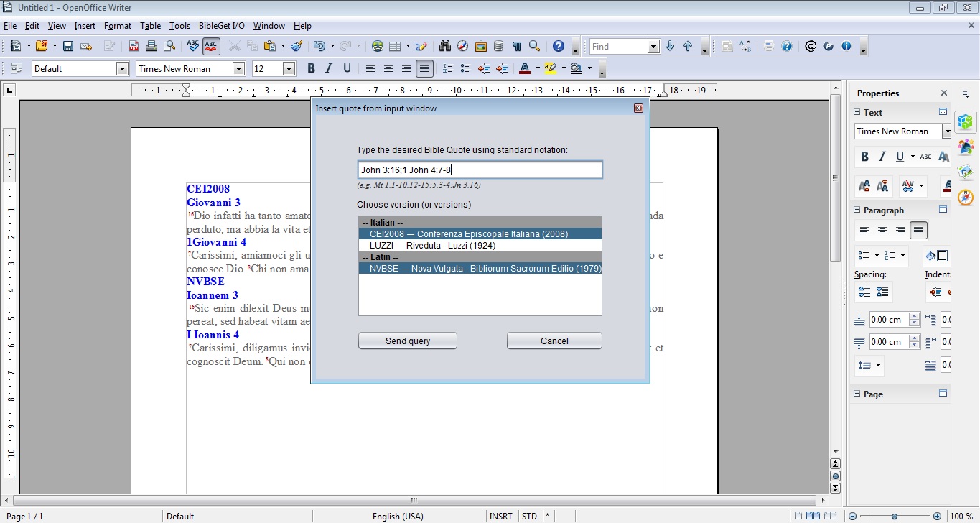Open the Insert menu
The width and height of the screenshot is (980, 523).
pos(85,26)
